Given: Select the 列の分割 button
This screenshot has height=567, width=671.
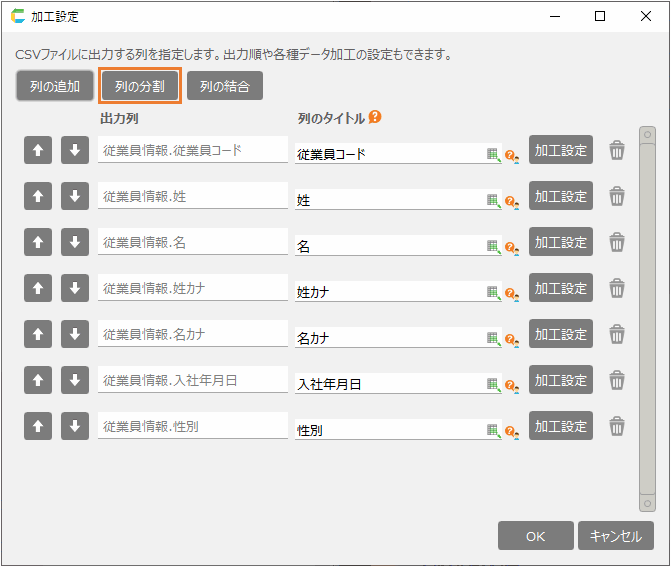Looking at the screenshot, I should click(140, 86).
